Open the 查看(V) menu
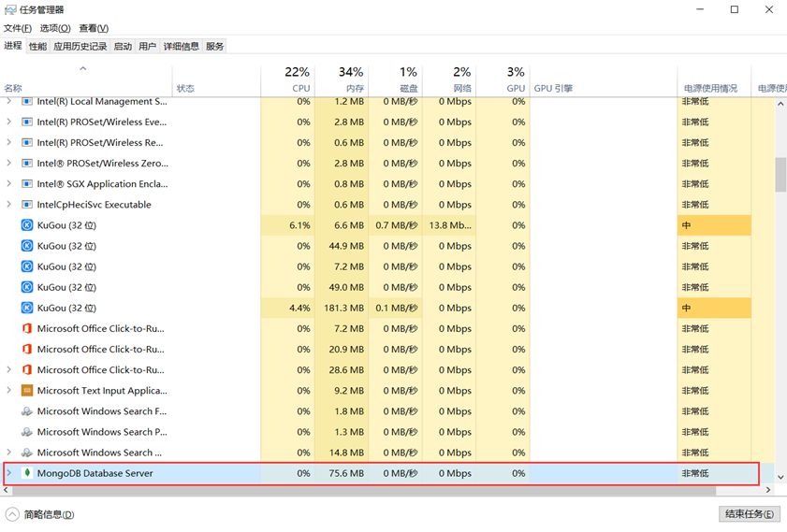 [94, 28]
